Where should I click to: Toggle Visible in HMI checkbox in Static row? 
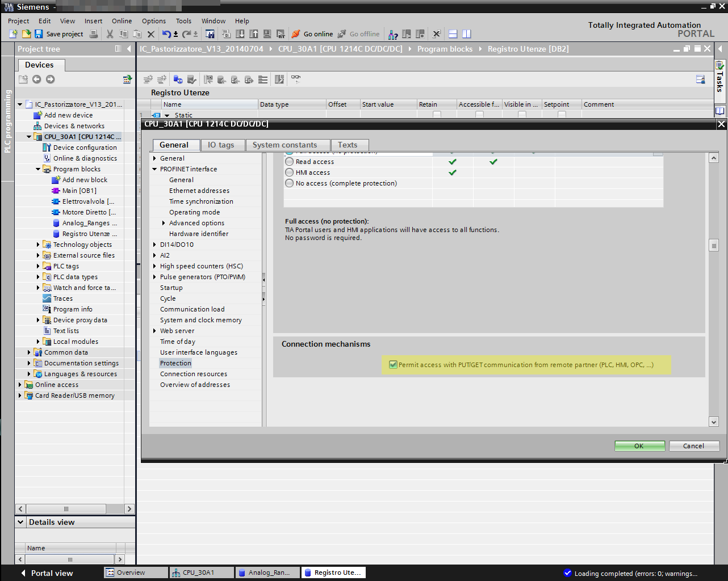522,115
